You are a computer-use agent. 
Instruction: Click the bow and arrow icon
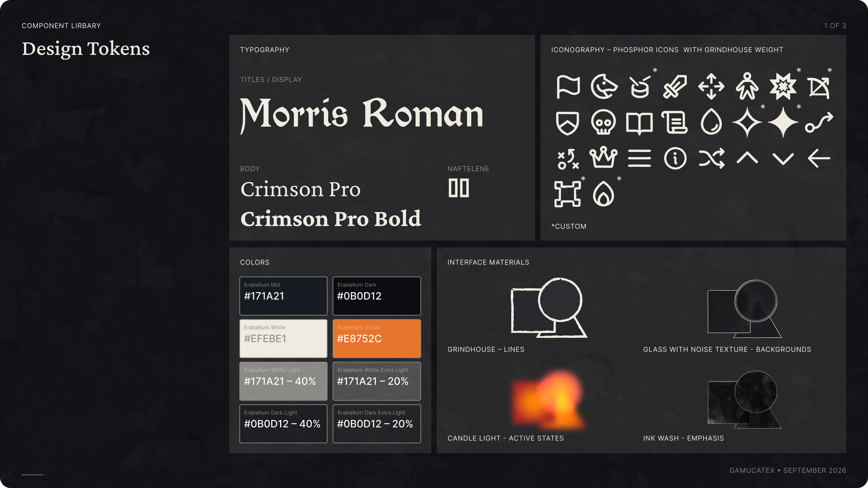819,88
